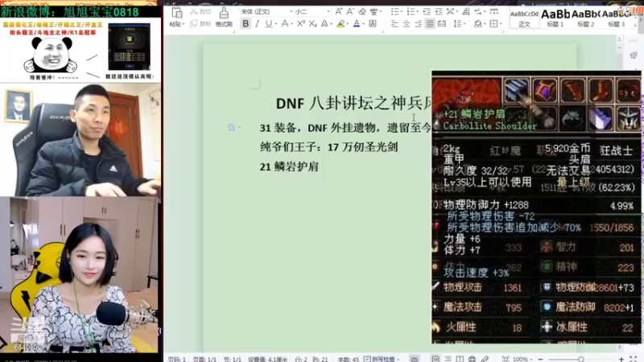Click the paragraph handle icon beside line 31 装备

[232, 127]
